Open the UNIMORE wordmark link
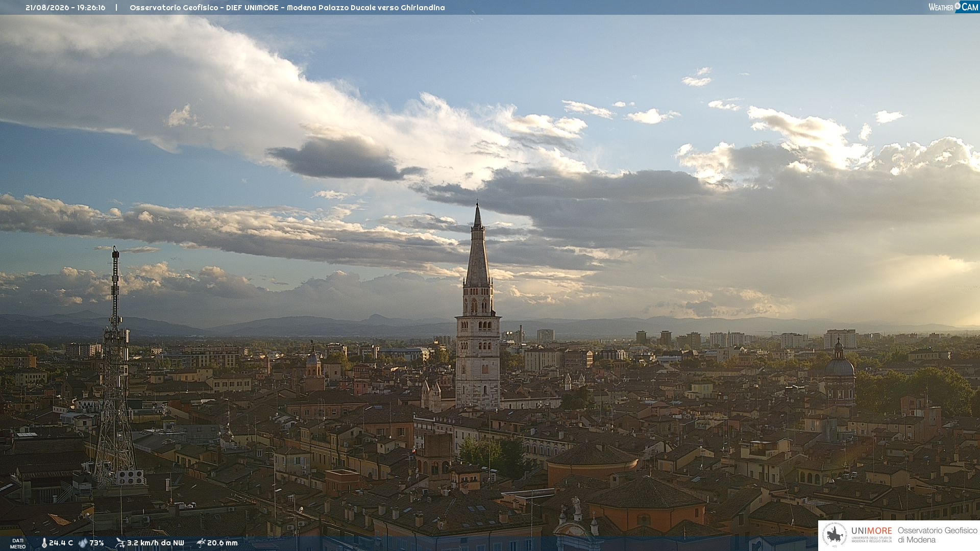Screen dimensions: 980x551 [872, 531]
